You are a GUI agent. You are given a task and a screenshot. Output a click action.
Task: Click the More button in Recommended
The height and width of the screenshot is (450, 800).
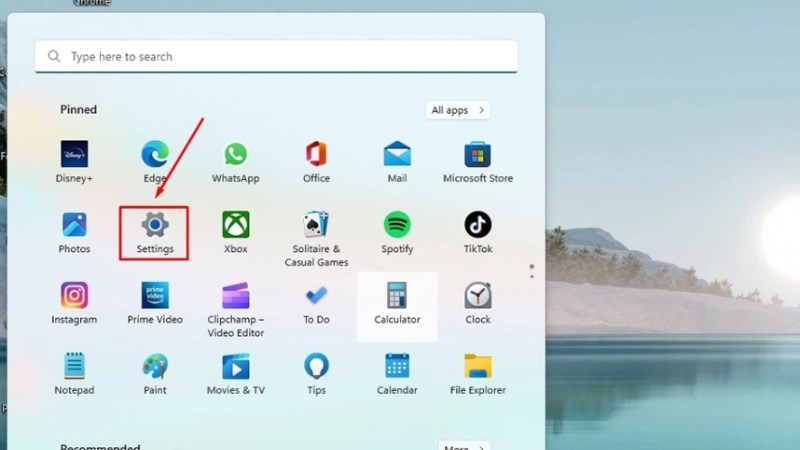tap(464, 446)
